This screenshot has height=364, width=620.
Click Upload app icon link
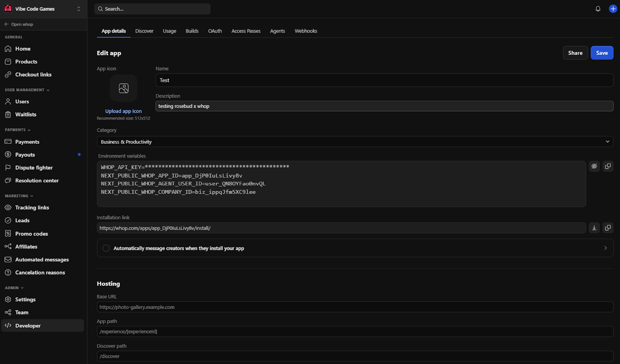pyautogui.click(x=123, y=111)
